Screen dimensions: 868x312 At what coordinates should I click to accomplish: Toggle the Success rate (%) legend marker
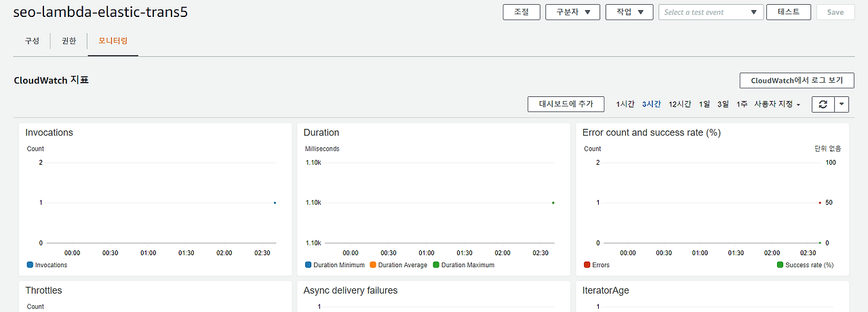coord(780,265)
